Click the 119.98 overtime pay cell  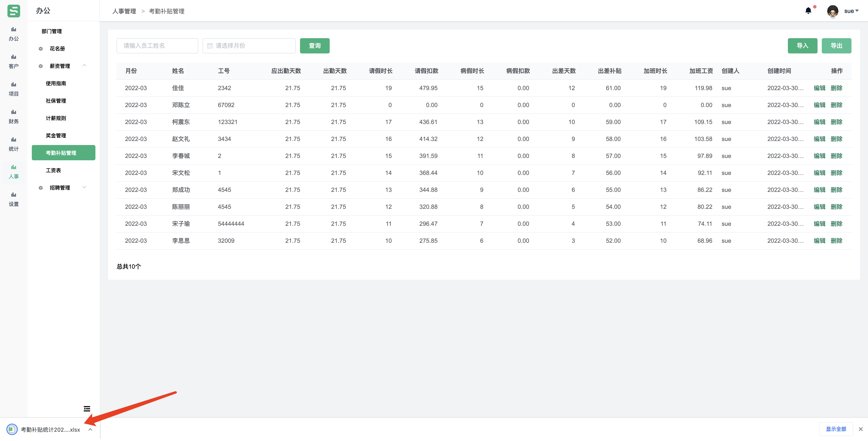(x=703, y=88)
